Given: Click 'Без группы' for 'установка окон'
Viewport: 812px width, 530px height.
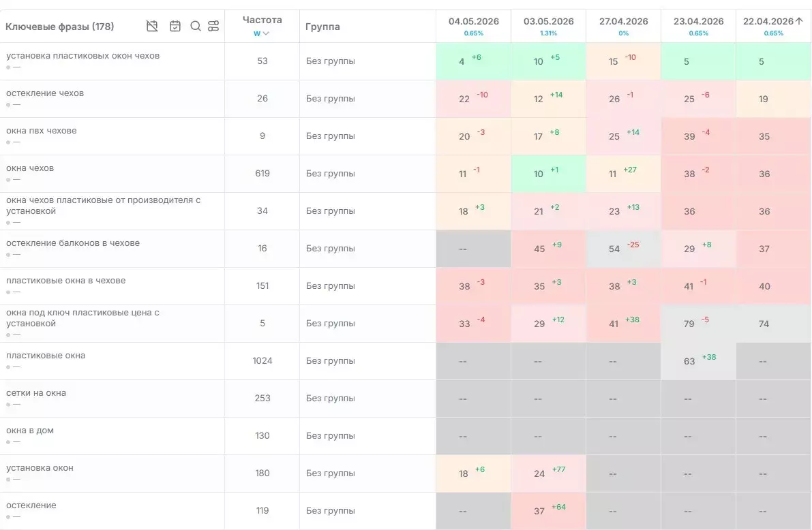Looking at the screenshot, I should 331,473.
